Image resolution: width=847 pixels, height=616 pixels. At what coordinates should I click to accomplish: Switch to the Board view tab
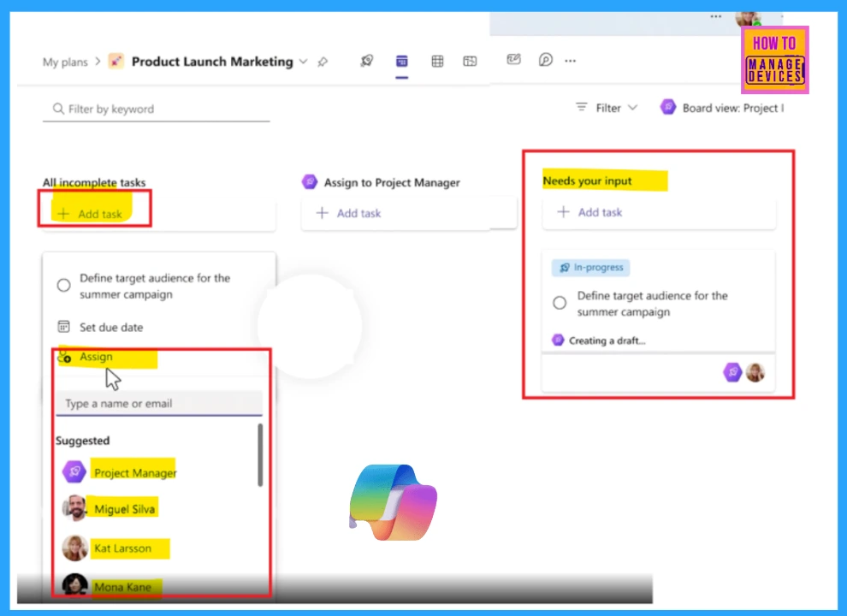pos(402,61)
